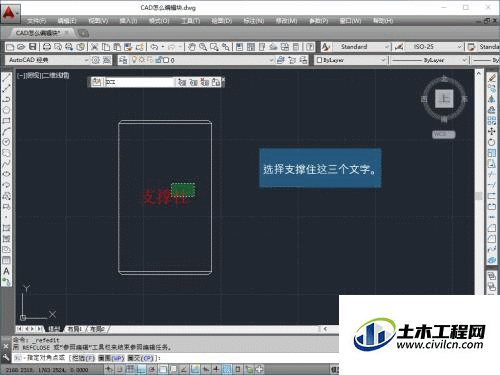Click the Save floppy disk icon
This screenshot has height=375, width=500.
(32, 47)
